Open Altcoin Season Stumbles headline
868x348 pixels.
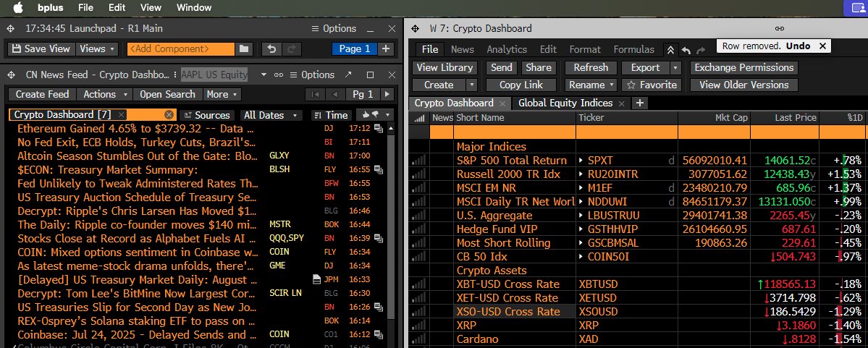(138, 156)
